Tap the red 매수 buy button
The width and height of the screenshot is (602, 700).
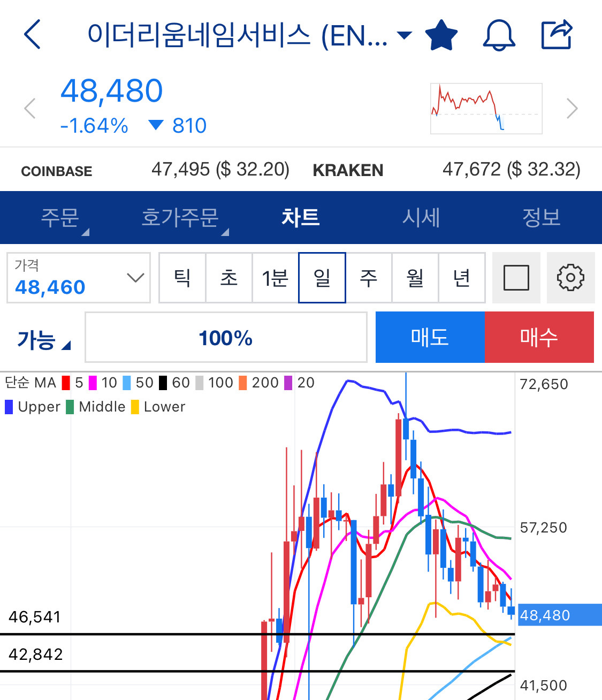pyautogui.click(x=539, y=337)
